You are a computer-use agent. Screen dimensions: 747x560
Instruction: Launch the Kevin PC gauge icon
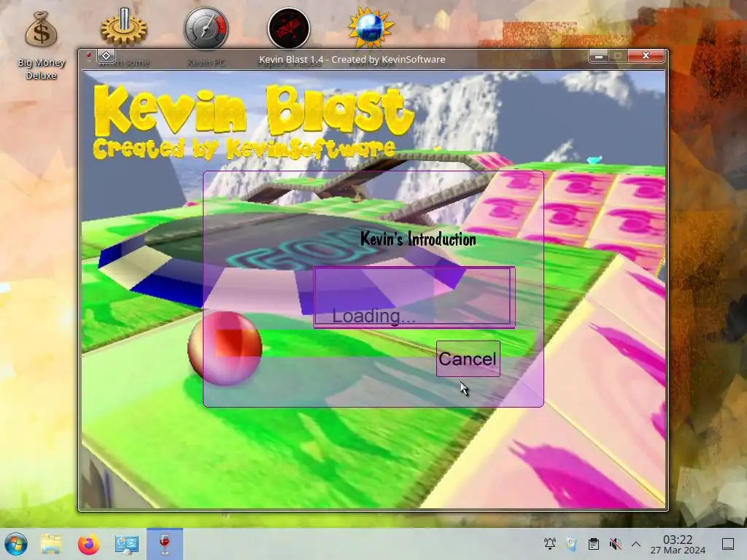(206, 28)
